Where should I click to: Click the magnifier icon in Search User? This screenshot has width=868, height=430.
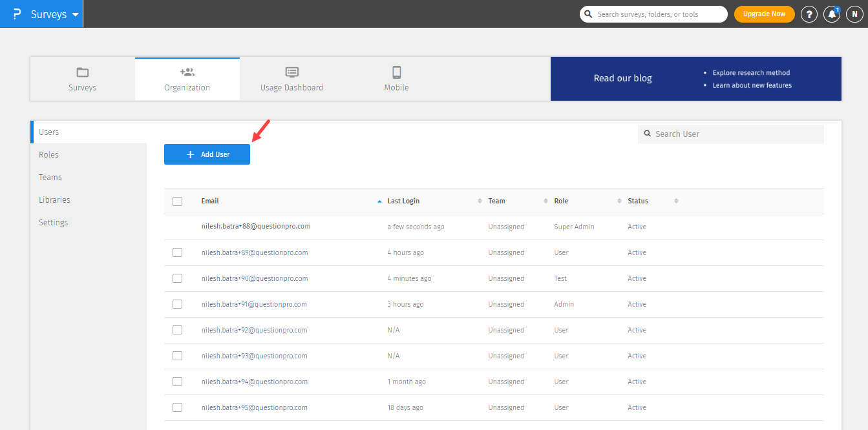pos(647,134)
